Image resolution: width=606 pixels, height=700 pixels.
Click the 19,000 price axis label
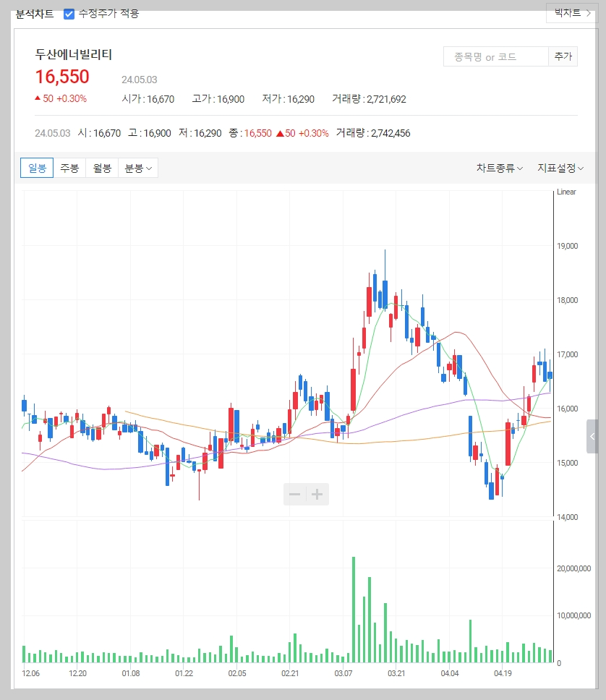pyautogui.click(x=567, y=246)
